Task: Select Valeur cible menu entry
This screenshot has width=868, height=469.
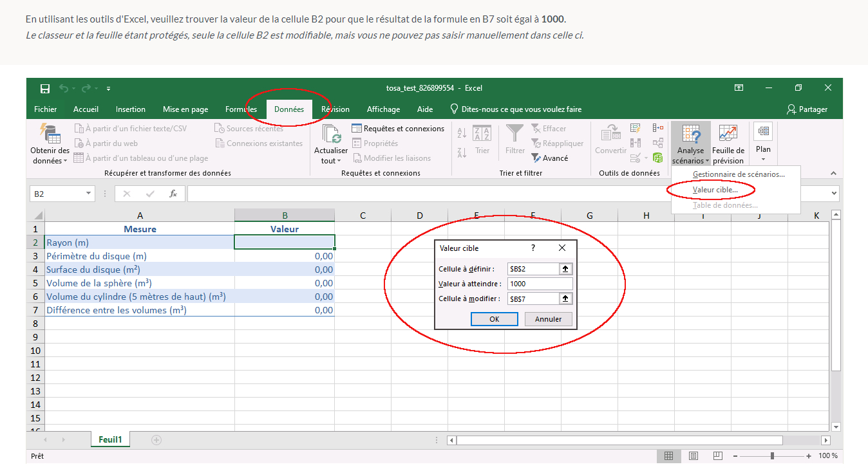Action: pos(715,190)
